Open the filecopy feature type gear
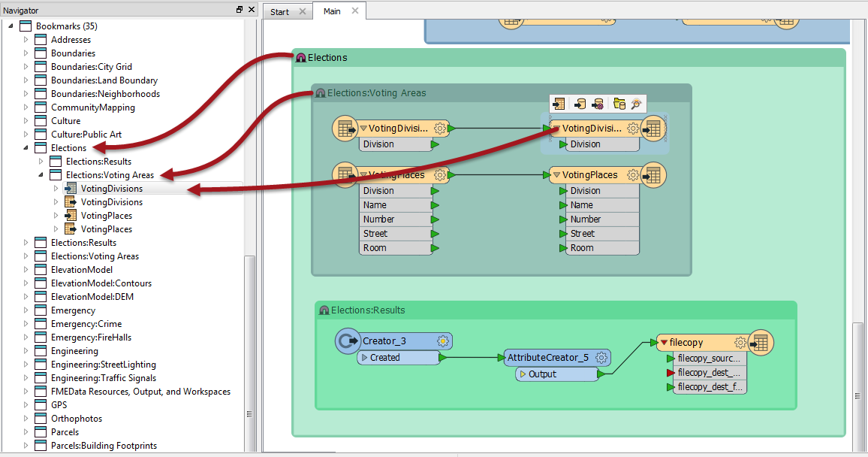 (x=740, y=343)
